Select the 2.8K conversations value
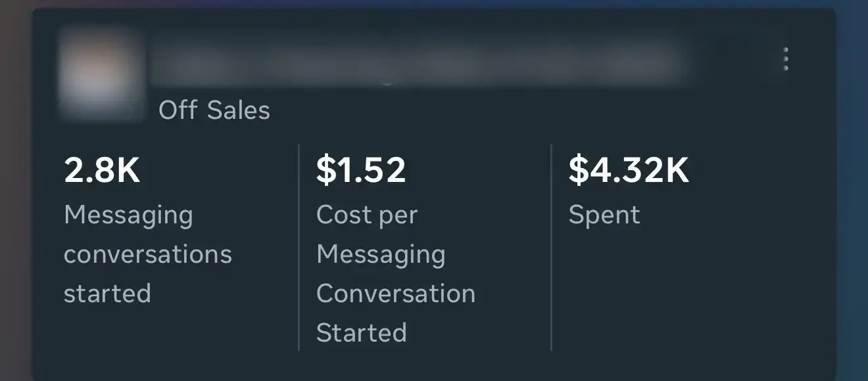Image resolution: width=868 pixels, height=381 pixels. [x=102, y=170]
